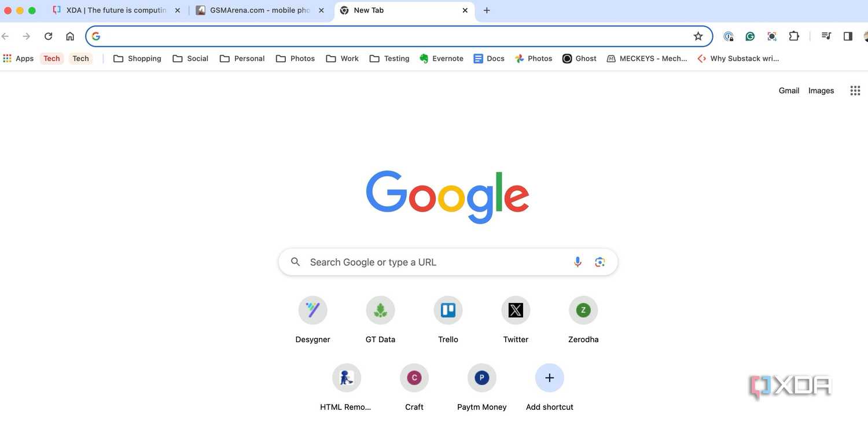This screenshot has width=868, height=437.
Task: Click the Search Google or type a URL box
Action: (x=448, y=262)
